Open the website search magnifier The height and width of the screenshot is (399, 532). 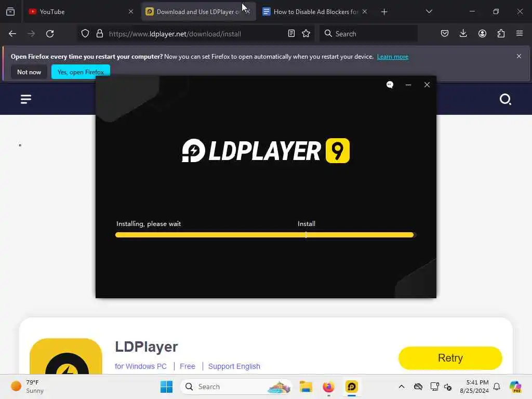(505, 99)
